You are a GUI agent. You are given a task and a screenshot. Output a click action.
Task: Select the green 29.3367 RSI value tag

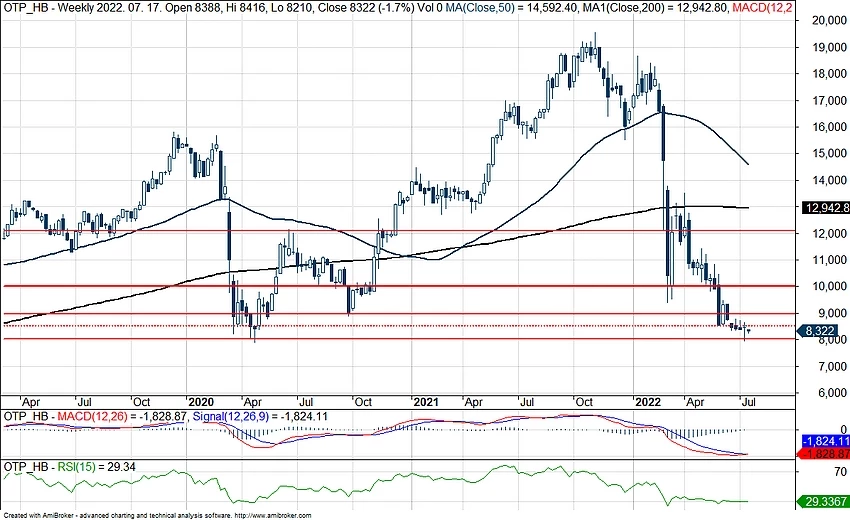(x=823, y=502)
